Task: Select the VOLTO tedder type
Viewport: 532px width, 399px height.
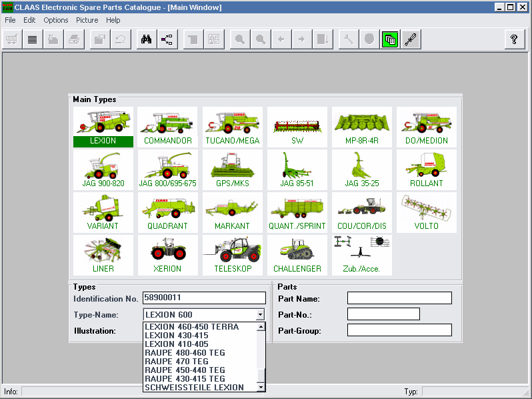Action: [x=427, y=213]
